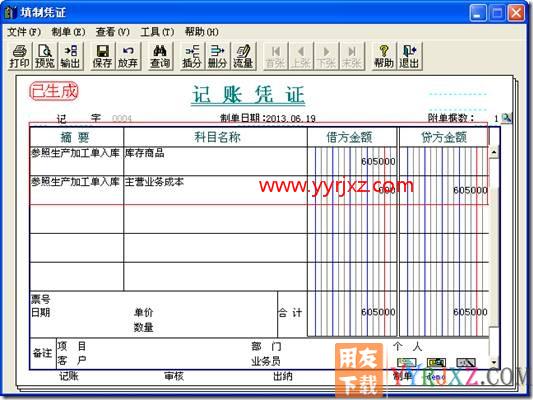Click the 业务员 field label
The width and height of the screenshot is (533, 400).
[x=266, y=361]
